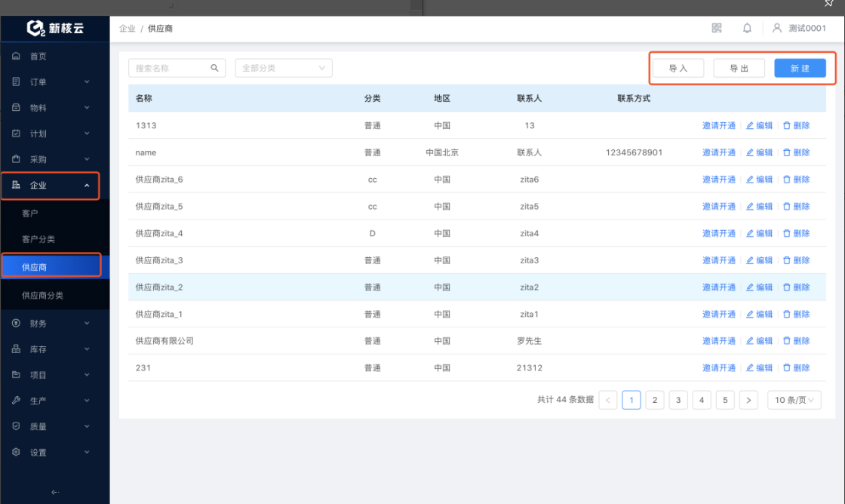The width and height of the screenshot is (845, 504).
Task: Collapse sidebar with the bottom arrow icon
Action: pyautogui.click(x=55, y=492)
